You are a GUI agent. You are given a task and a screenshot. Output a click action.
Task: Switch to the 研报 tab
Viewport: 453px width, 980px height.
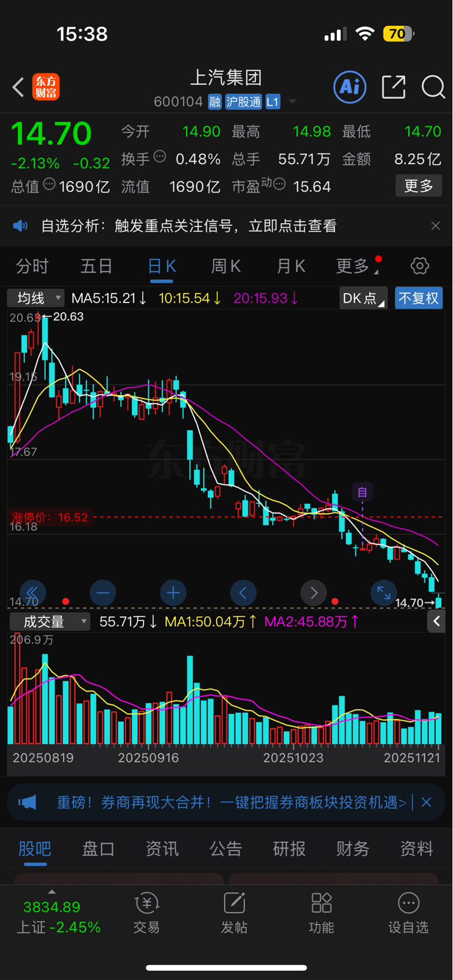pos(289,849)
